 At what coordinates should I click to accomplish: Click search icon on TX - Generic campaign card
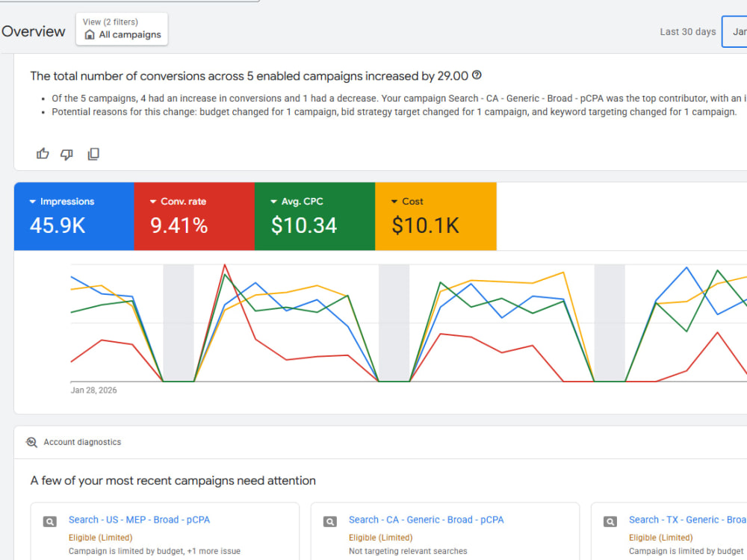pos(610,521)
